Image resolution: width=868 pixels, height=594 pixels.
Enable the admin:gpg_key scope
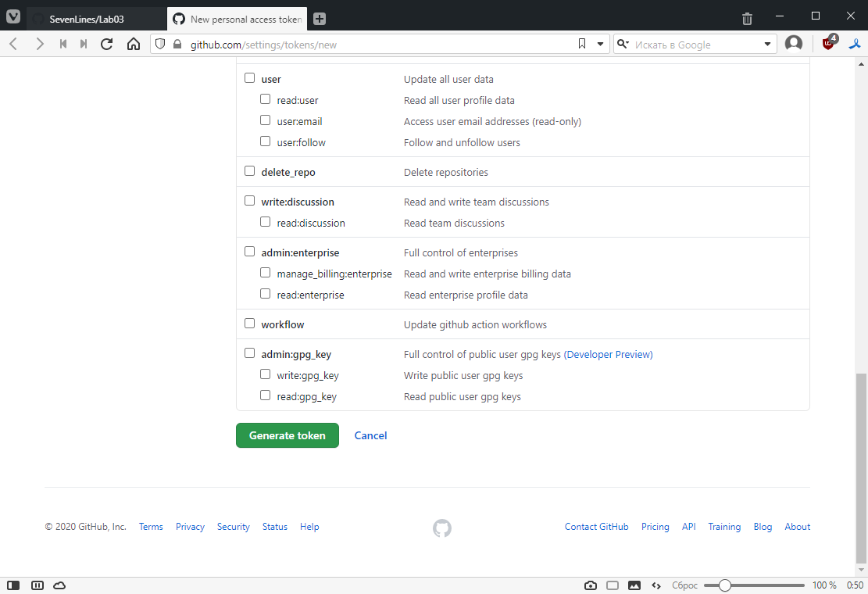250,353
